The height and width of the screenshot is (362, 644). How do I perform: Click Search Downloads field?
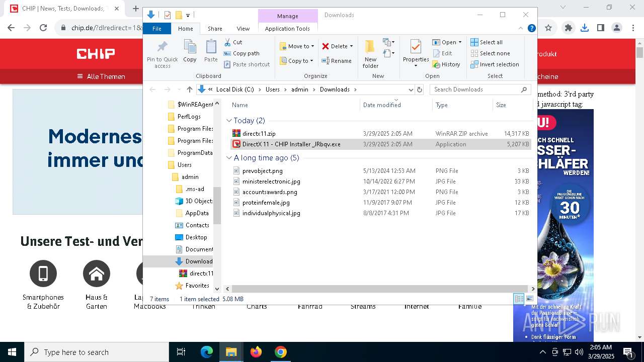pyautogui.click(x=480, y=89)
